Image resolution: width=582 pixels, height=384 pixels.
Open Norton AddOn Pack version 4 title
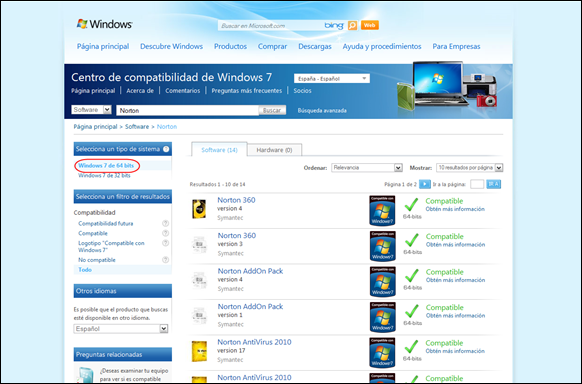click(250, 271)
